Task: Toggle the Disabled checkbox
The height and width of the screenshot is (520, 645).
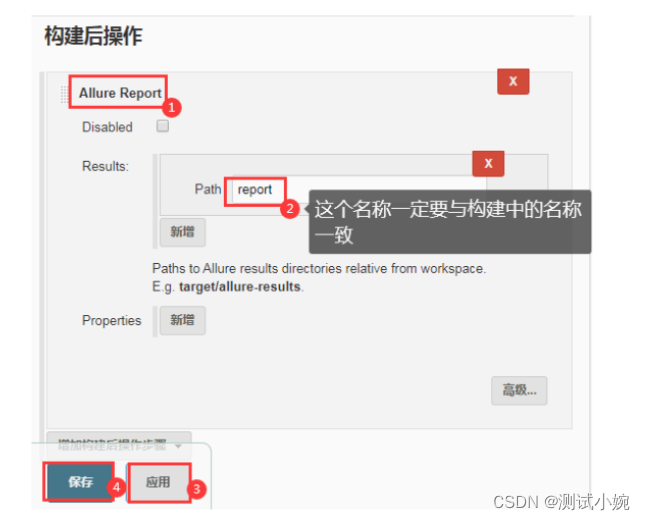Action: 162,126
